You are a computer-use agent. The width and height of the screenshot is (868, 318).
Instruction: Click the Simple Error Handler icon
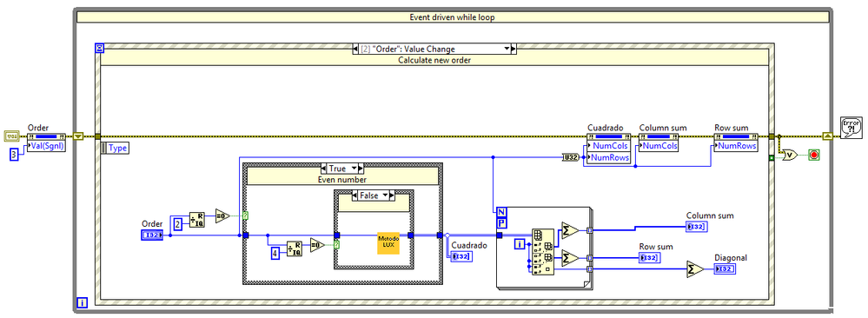click(851, 128)
